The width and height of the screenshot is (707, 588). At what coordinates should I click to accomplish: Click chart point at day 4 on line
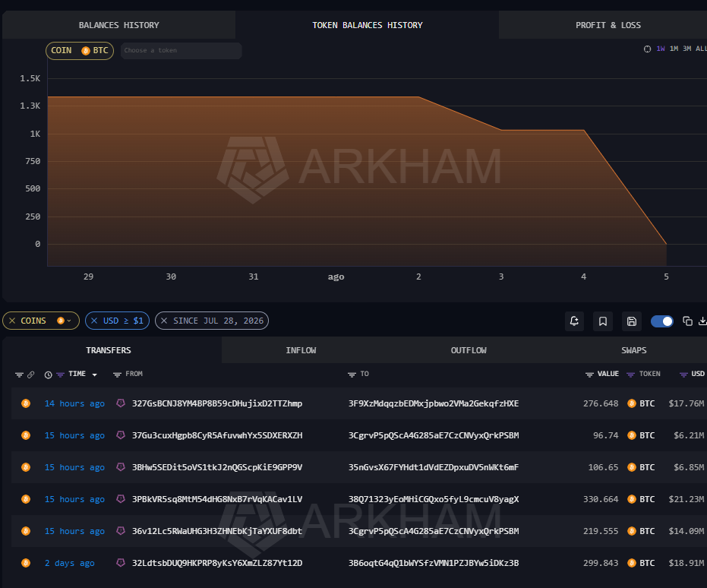(x=584, y=131)
